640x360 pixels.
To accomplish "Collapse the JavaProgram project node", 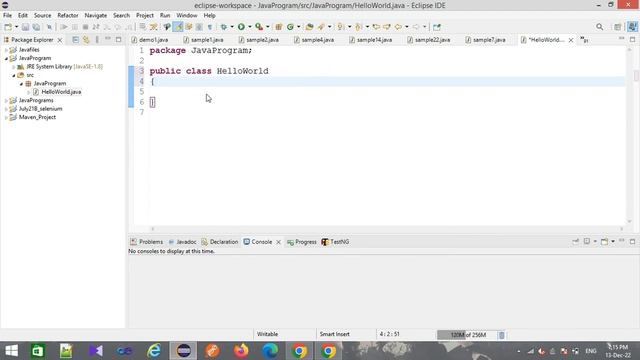I will tap(6, 58).
